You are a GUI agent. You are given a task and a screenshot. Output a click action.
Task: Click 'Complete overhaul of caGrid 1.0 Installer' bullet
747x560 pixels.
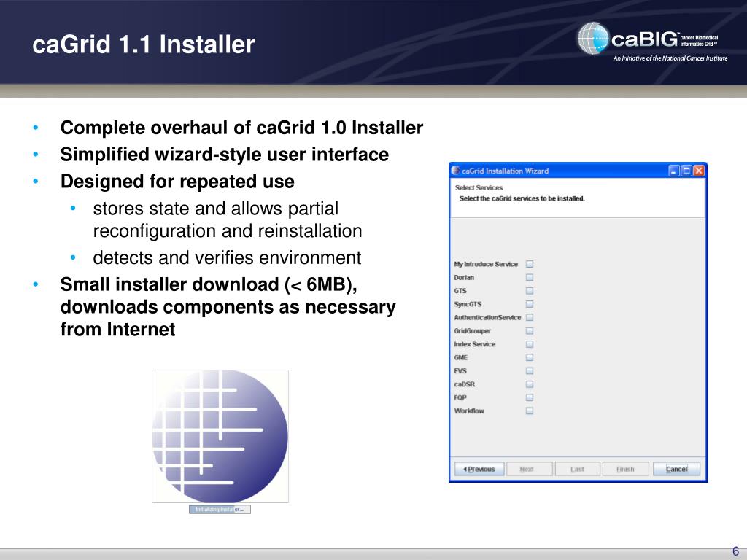[x=241, y=128]
